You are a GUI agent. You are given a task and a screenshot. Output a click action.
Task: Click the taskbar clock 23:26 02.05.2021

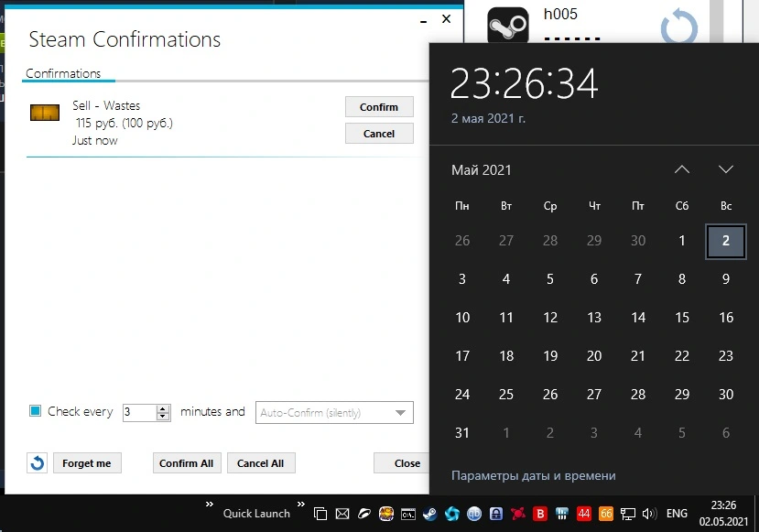pyautogui.click(x=723, y=514)
